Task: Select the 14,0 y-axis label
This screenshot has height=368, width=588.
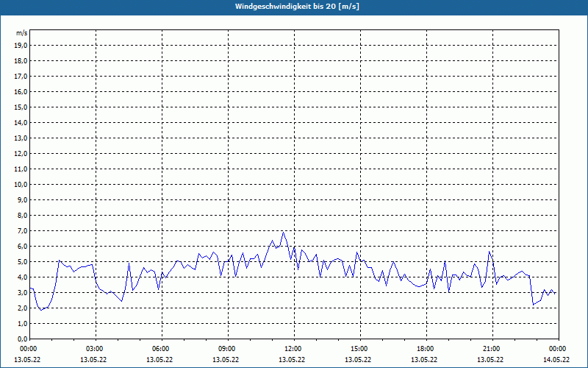Action: (x=21, y=122)
